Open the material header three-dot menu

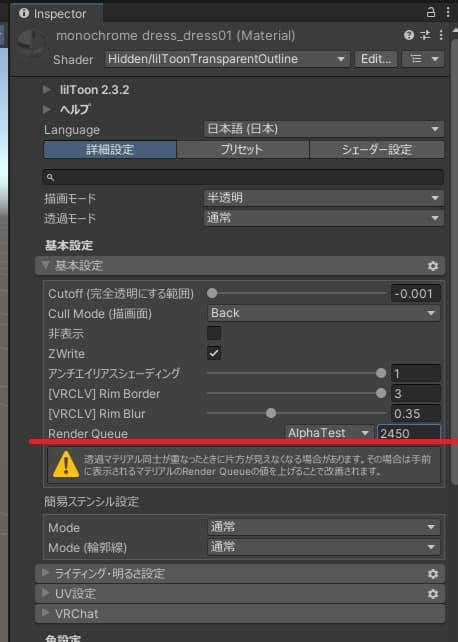tap(441, 35)
